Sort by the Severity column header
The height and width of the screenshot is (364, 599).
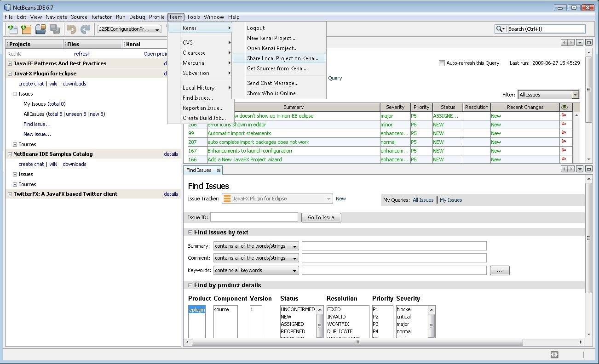(x=395, y=107)
